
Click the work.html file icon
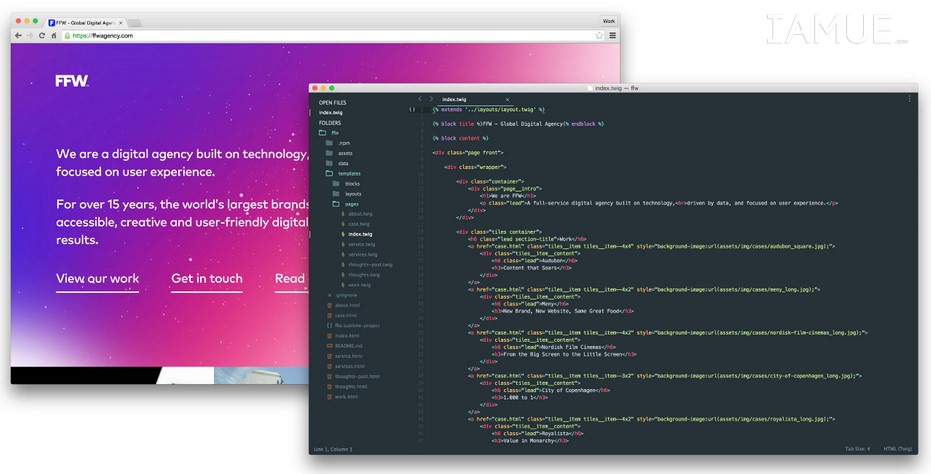330,396
